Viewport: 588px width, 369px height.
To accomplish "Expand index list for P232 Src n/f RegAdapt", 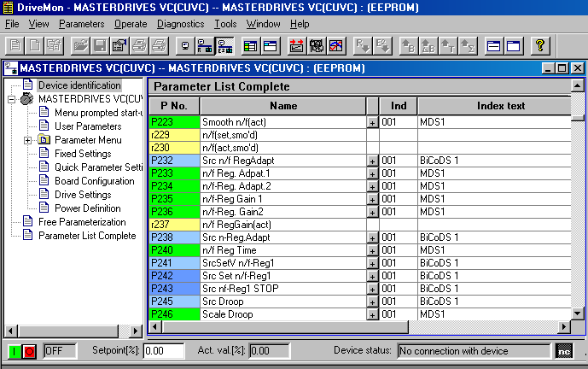I will click(372, 161).
